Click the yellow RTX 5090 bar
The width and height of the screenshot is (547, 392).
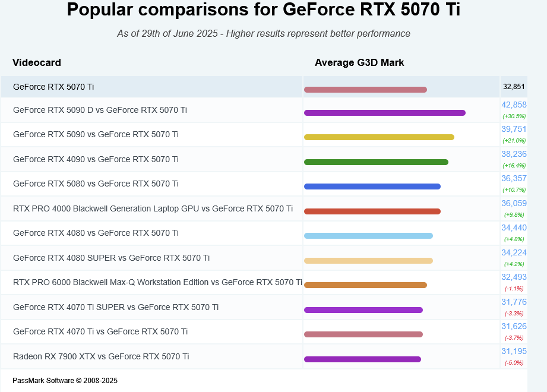click(379, 137)
